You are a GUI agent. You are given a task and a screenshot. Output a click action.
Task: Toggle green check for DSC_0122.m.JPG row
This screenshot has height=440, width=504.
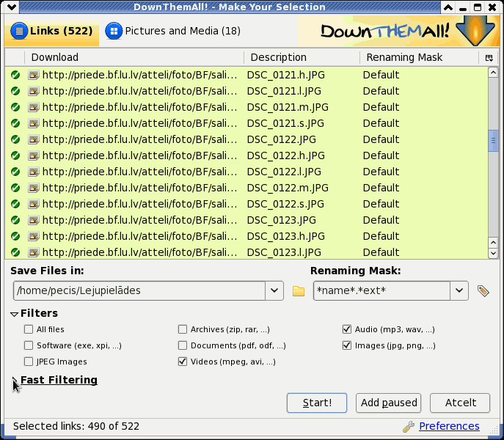pyautogui.click(x=15, y=188)
